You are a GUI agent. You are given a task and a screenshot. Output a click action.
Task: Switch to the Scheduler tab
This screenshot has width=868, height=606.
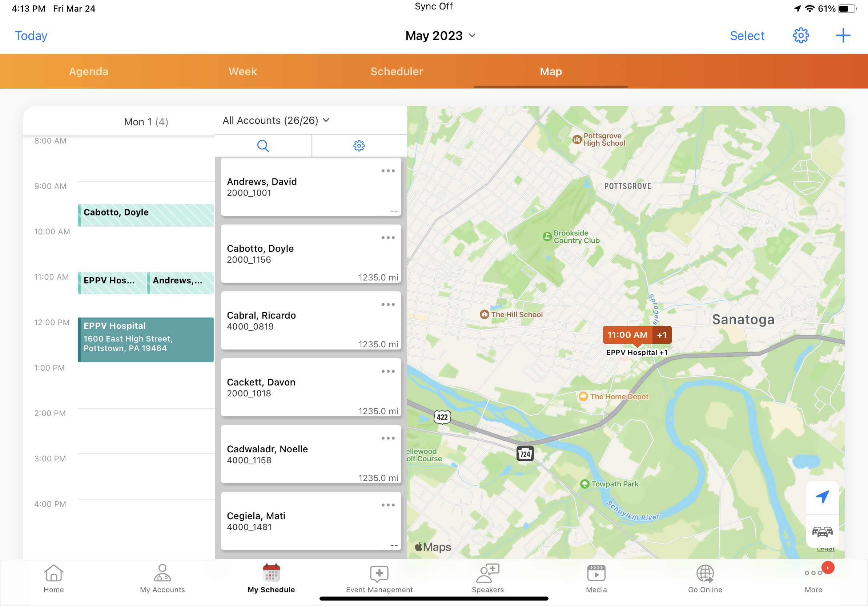pos(397,72)
